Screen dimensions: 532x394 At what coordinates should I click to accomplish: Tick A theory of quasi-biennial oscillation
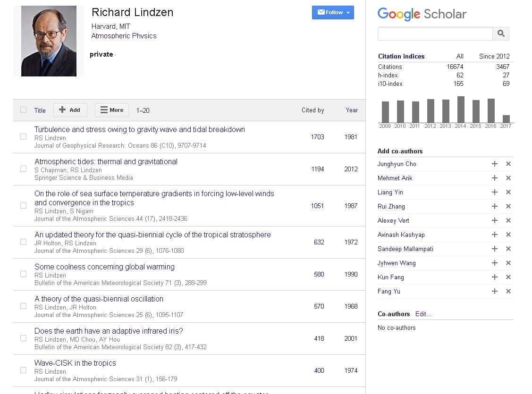(24, 306)
